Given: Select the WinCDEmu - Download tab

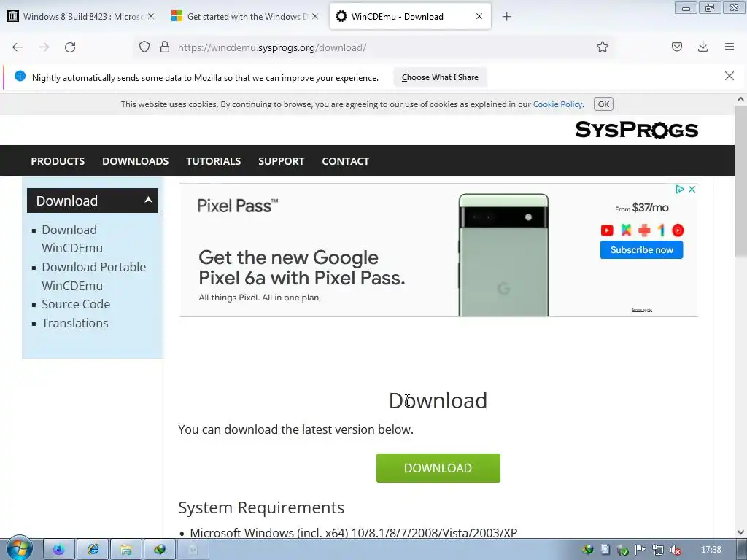Looking at the screenshot, I should click(x=411, y=16).
